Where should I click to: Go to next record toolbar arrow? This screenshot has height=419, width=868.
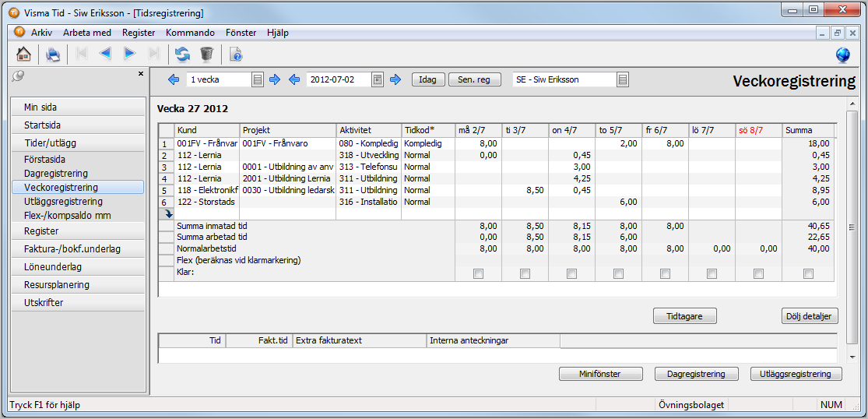(x=129, y=54)
